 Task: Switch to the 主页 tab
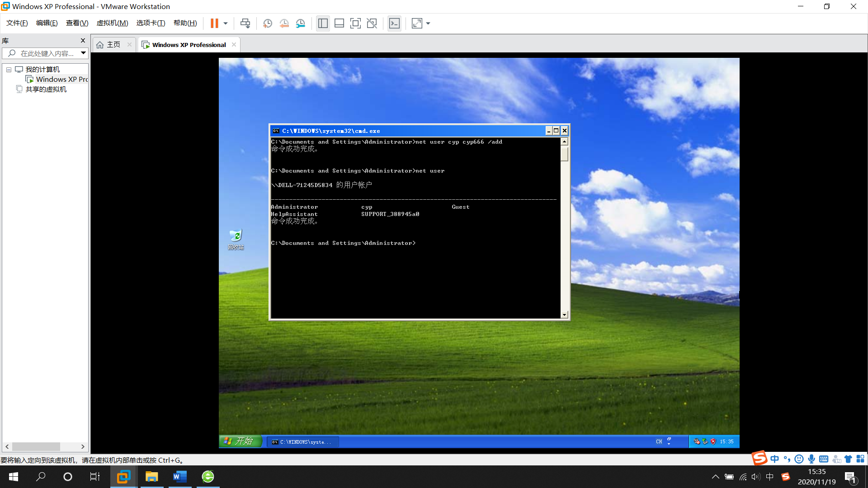[x=113, y=45]
